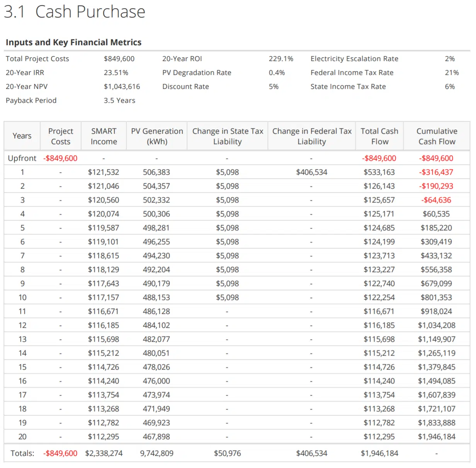The image size is (476, 468).
Task: Select the PV Degradation Rate label
Action: (197, 73)
